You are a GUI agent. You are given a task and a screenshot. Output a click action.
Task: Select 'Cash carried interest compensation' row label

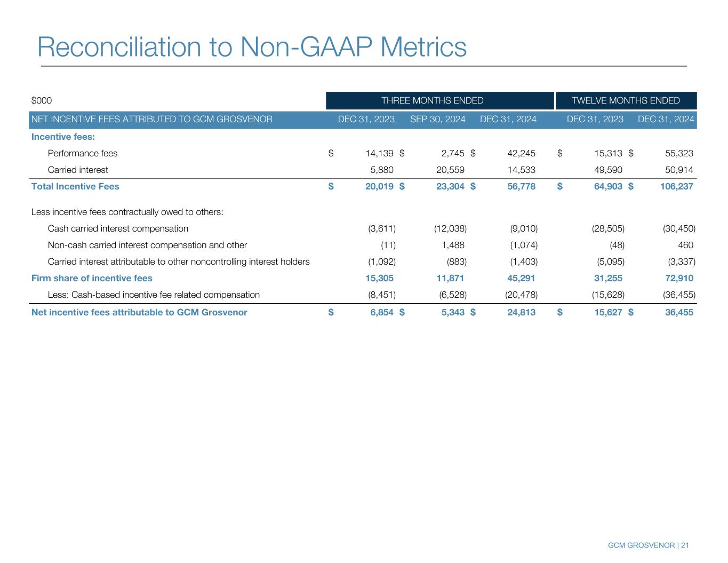(118, 228)
